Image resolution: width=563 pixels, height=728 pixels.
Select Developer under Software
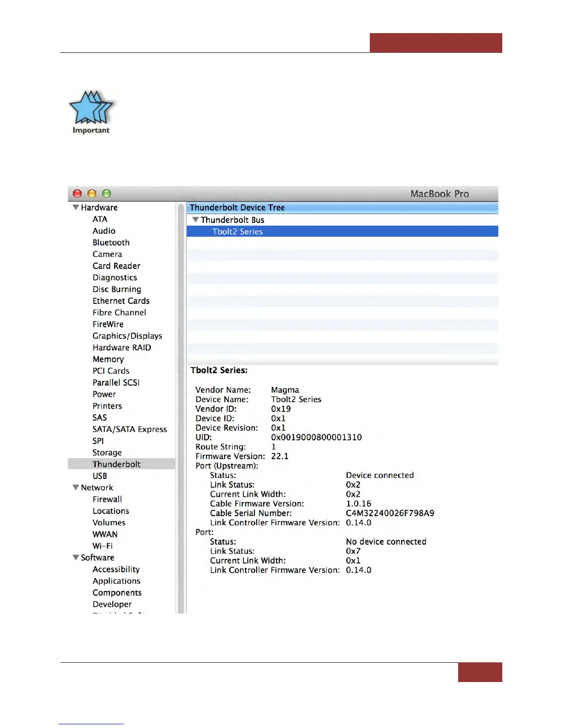112,604
